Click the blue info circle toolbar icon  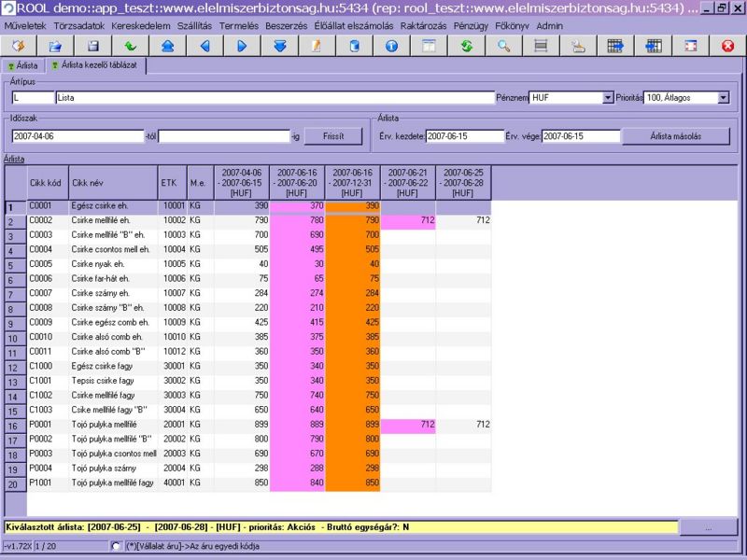tap(391, 45)
